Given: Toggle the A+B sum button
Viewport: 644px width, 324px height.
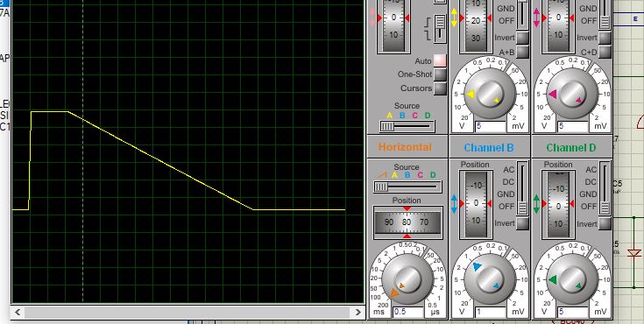Looking at the screenshot, I should tap(522, 53).
